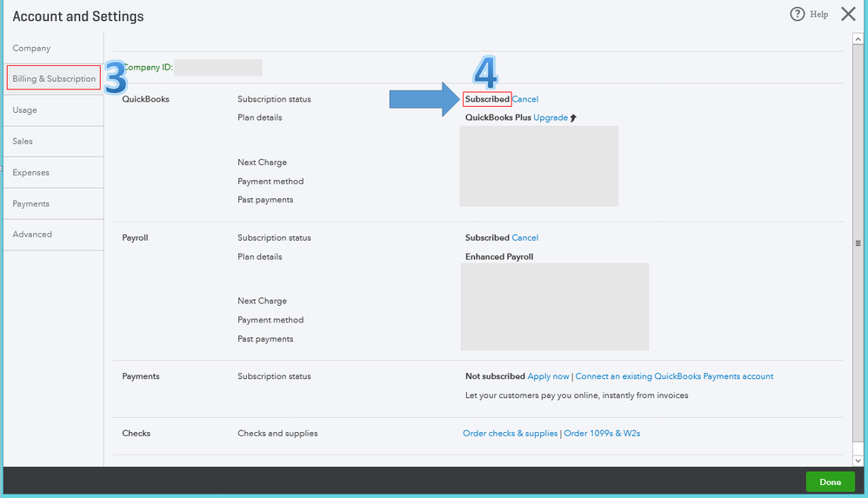Click the Upgrade arrow icon beside QuickBooks Plus
Viewport: 868px width, 498px height.
[573, 118]
